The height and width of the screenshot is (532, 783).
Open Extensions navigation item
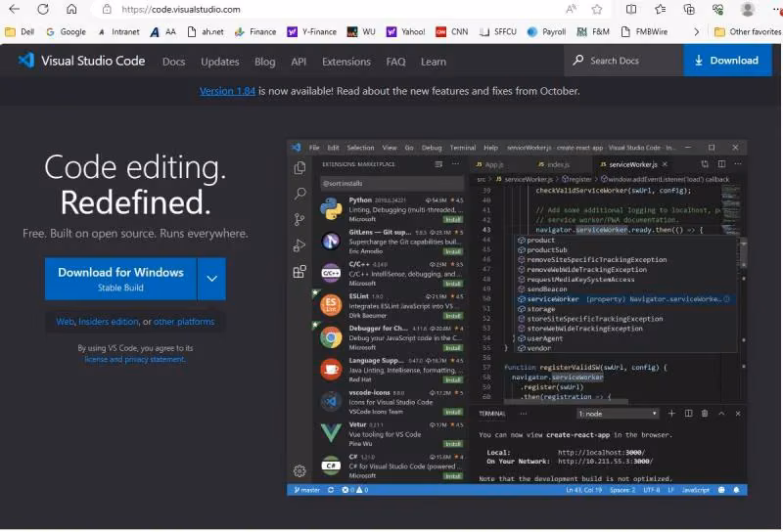point(346,62)
